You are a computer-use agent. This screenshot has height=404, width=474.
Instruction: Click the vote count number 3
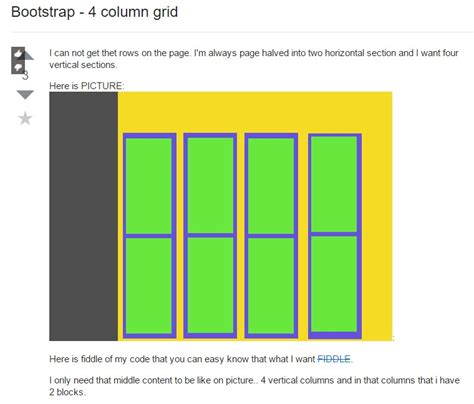(x=26, y=76)
